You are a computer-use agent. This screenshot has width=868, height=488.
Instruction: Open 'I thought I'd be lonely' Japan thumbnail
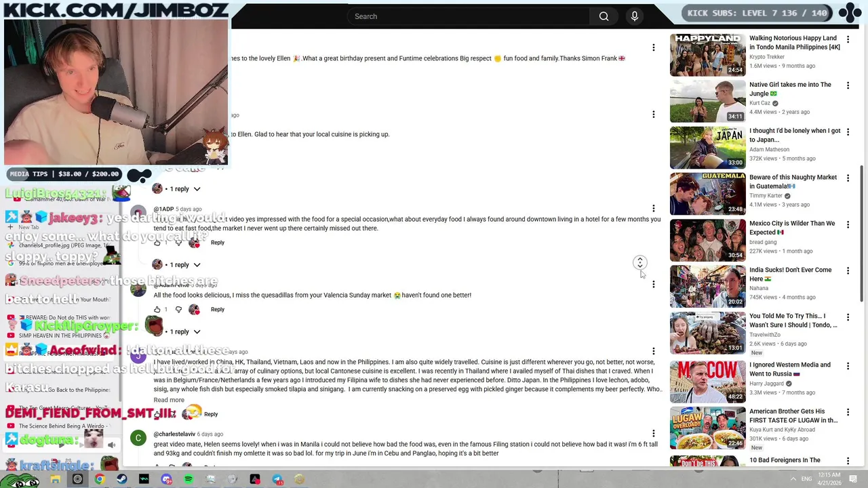tap(707, 146)
